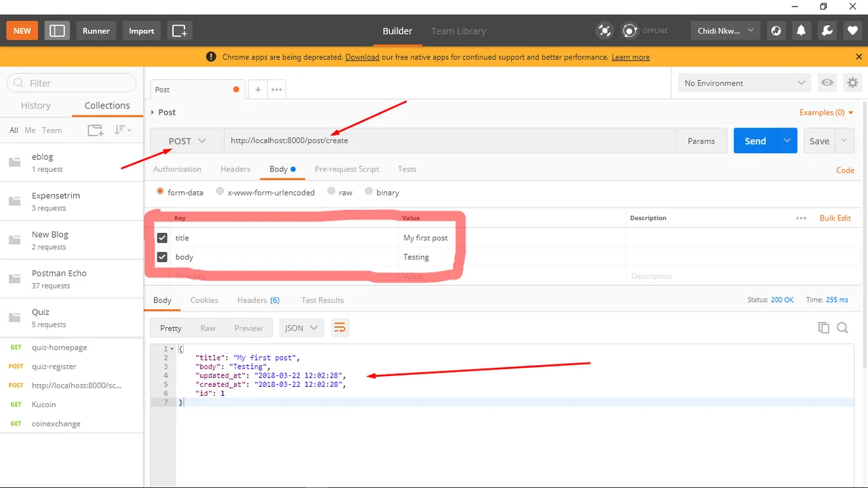Select the form-data radio button
The image size is (868, 488).
click(160, 191)
